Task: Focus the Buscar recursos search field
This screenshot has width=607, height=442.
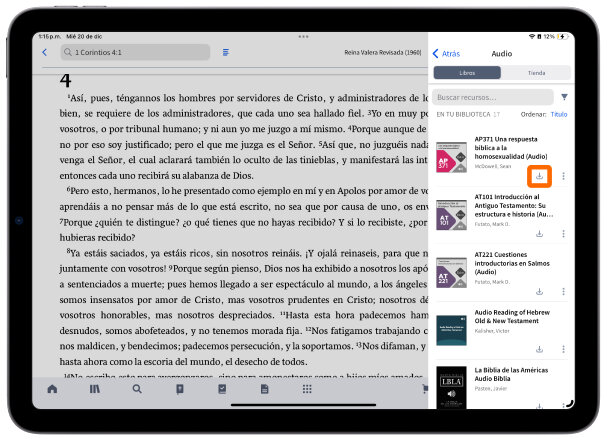Action: point(493,97)
